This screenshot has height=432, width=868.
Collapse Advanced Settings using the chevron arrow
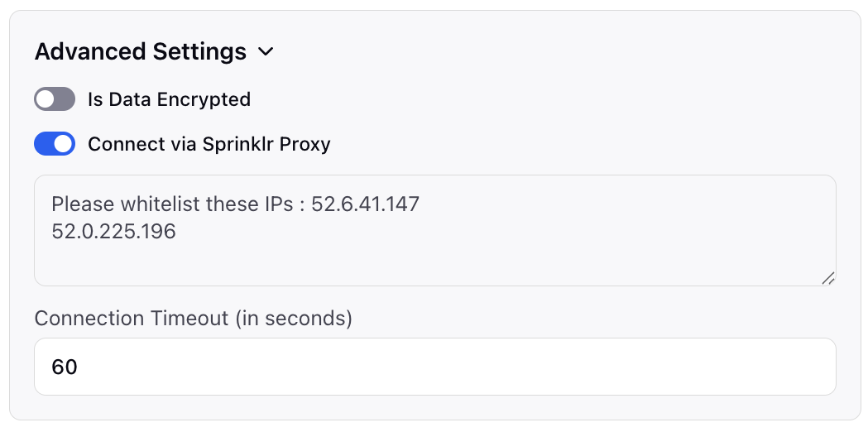(x=266, y=52)
